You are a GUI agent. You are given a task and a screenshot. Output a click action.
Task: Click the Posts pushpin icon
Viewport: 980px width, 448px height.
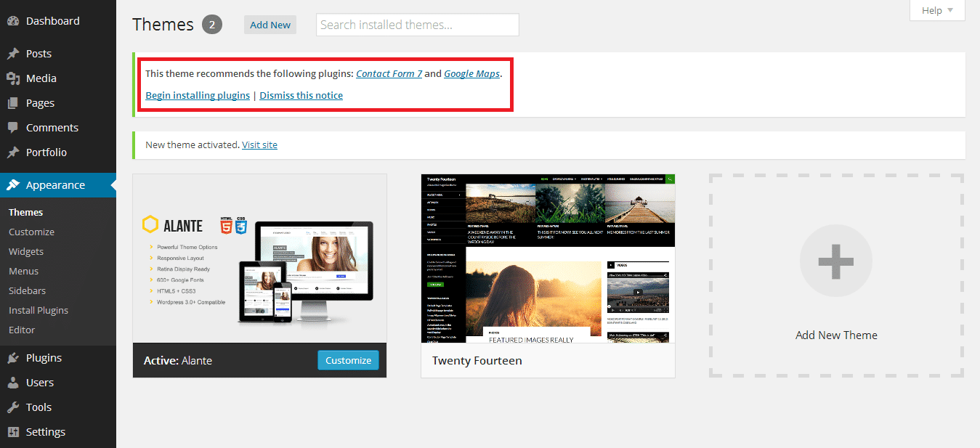coord(13,54)
